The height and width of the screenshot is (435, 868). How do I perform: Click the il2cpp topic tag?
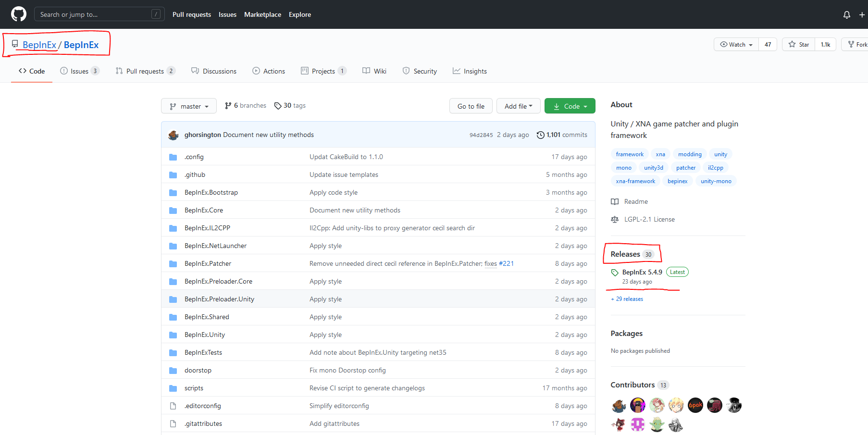[716, 168]
